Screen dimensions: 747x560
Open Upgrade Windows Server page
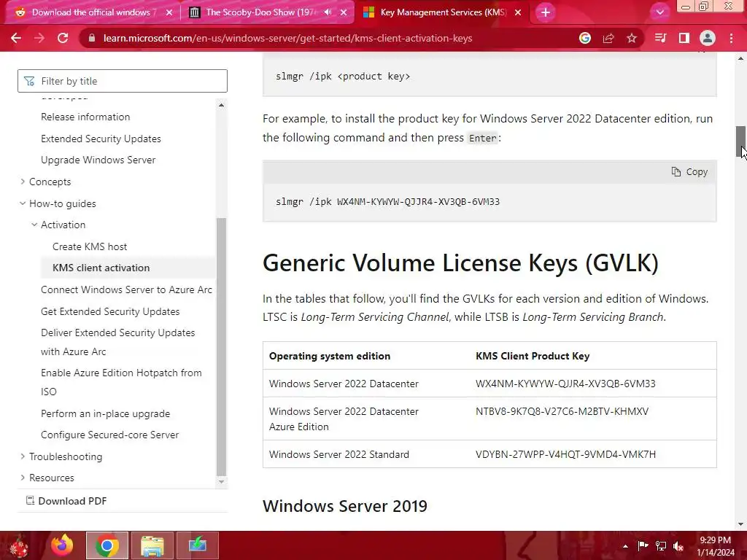pyautogui.click(x=98, y=160)
